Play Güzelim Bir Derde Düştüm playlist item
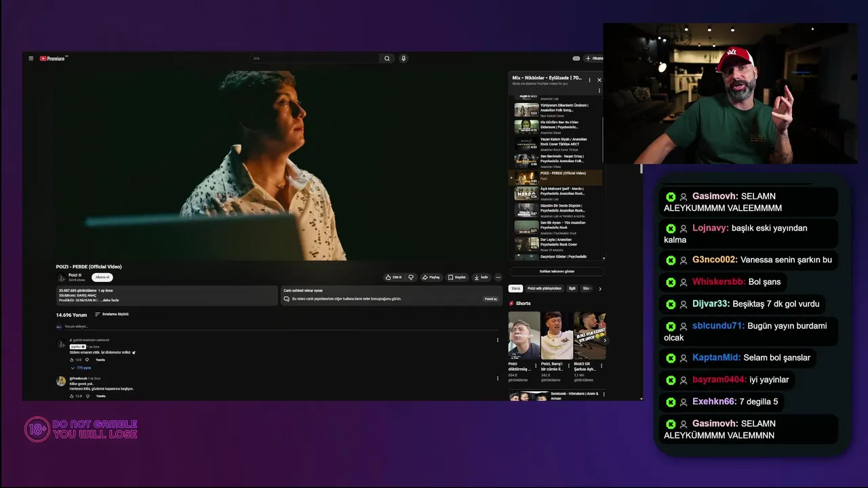This screenshot has height=488, width=868. [x=556, y=211]
